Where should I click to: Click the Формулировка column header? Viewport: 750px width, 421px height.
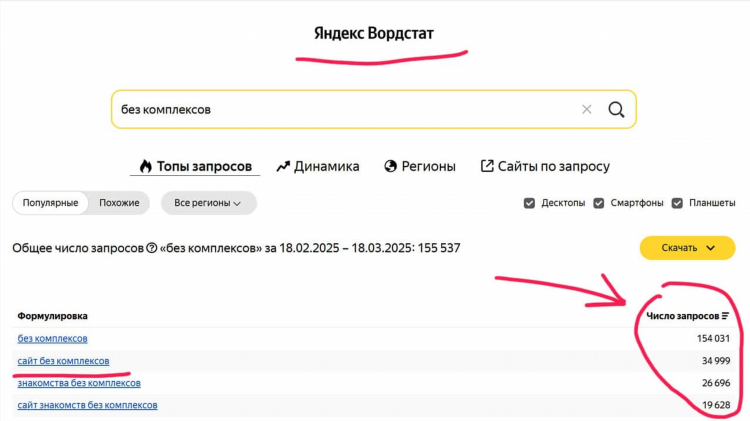pos(53,316)
